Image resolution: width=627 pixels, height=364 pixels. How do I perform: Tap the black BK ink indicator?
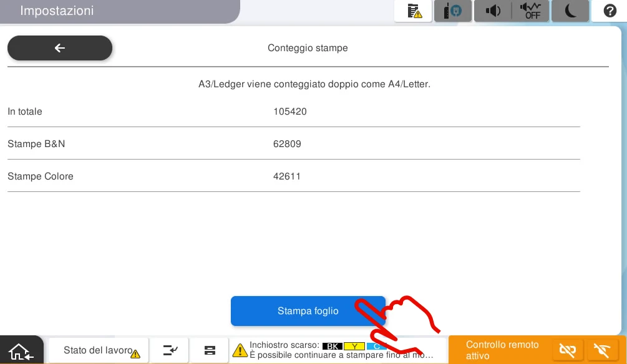click(x=333, y=346)
